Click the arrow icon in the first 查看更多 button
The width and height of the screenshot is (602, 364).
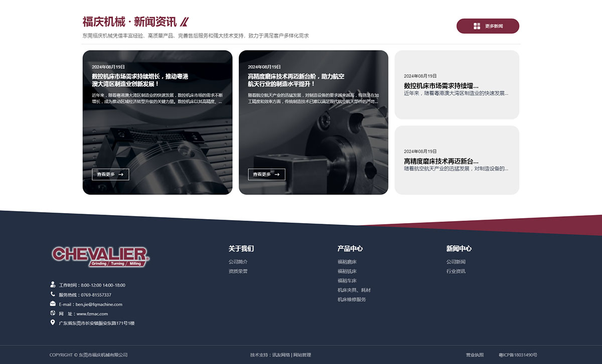pos(120,174)
